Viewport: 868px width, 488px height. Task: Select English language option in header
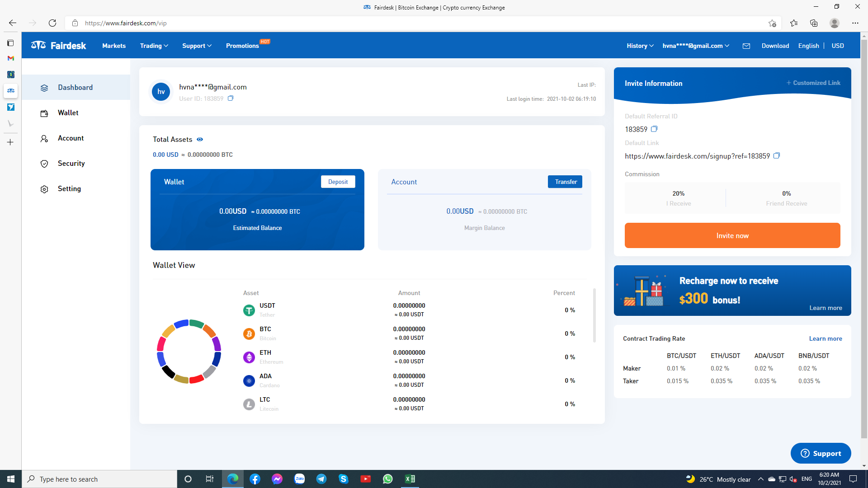(808, 46)
